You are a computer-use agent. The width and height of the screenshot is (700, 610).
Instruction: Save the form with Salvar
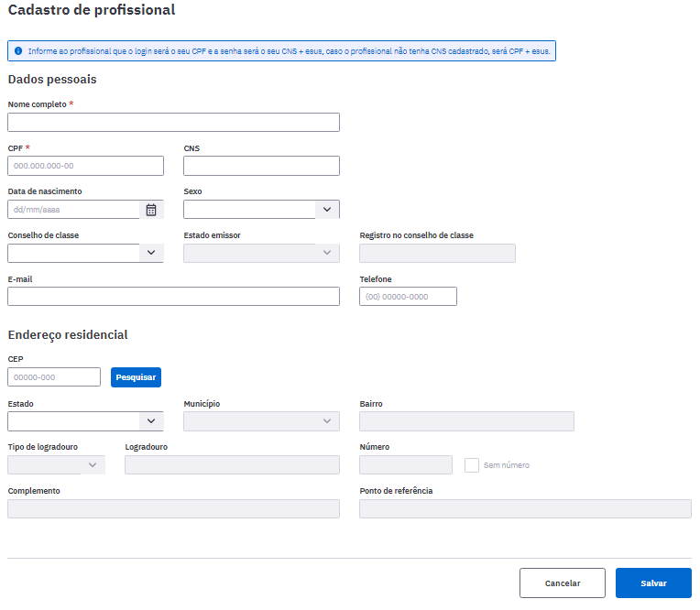653,583
